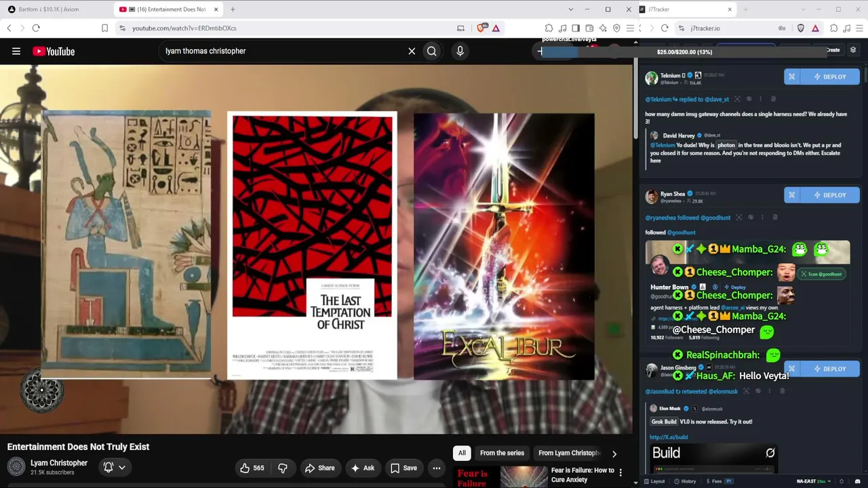This screenshot has width=868, height=488.
Task: Run YouTube search with magnifier button
Action: pos(432,51)
